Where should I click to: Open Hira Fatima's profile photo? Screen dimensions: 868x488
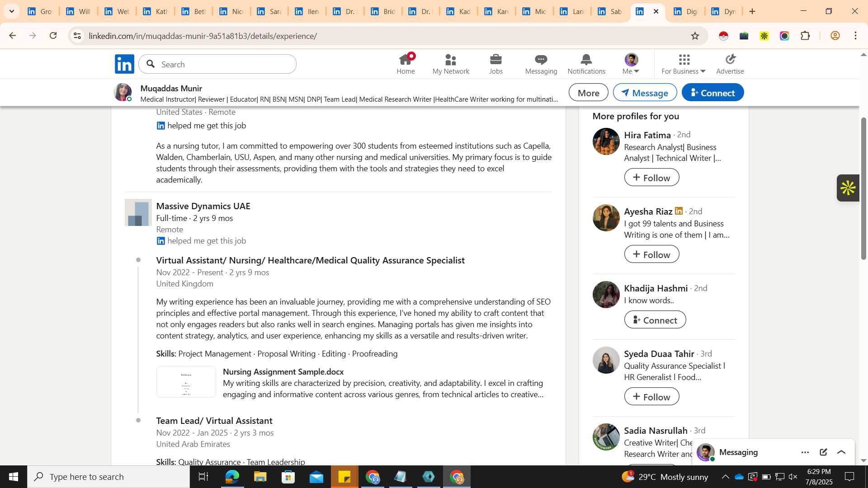click(x=606, y=141)
